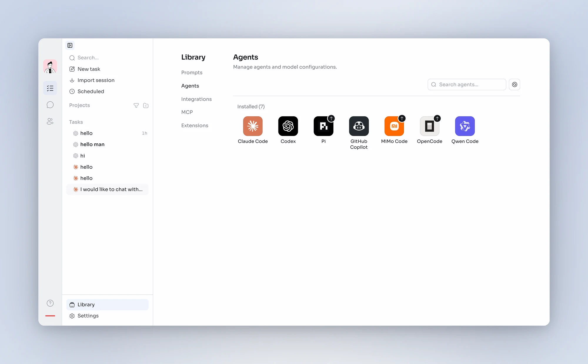Switch to the MCP section
The image size is (588, 364).
tap(187, 112)
